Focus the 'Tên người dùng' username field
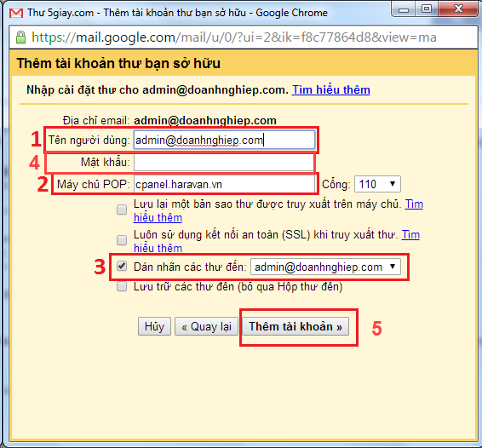Viewport: 482px width, 448px height. (x=224, y=141)
